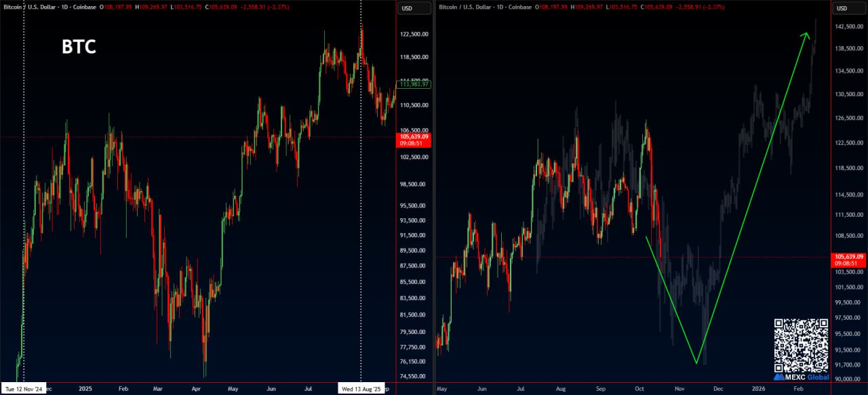Click the Apr label on left time axis
Screen dimensions: 868x395
click(196, 389)
